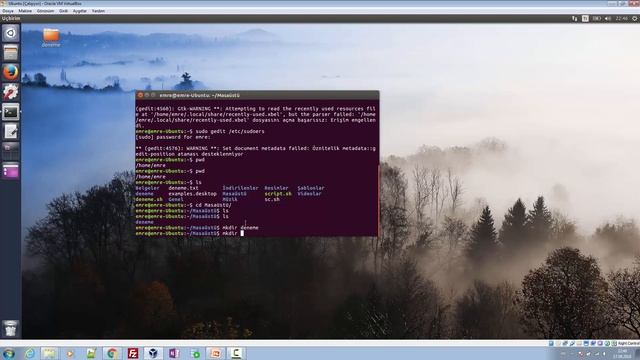The height and width of the screenshot is (360, 640).
Task: Click the terminal window title bar
Action: coord(257,95)
